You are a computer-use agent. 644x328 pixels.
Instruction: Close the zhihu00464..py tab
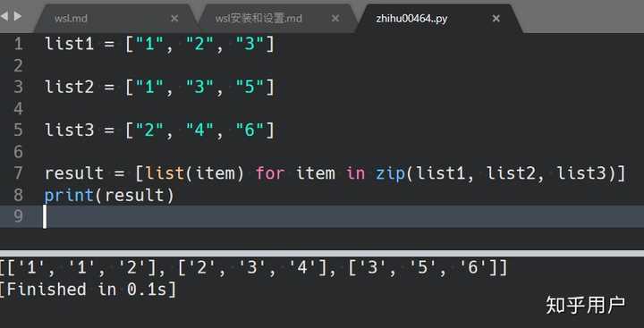(x=496, y=18)
